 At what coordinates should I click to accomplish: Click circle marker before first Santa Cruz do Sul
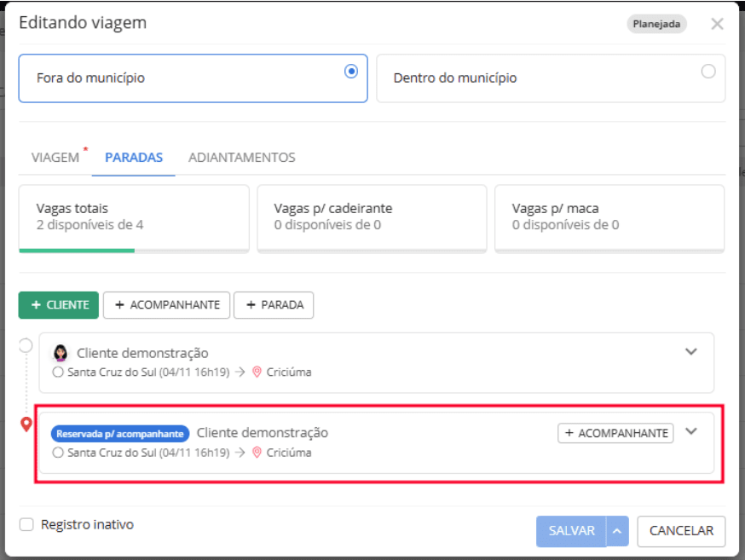pyautogui.click(x=58, y=372)
